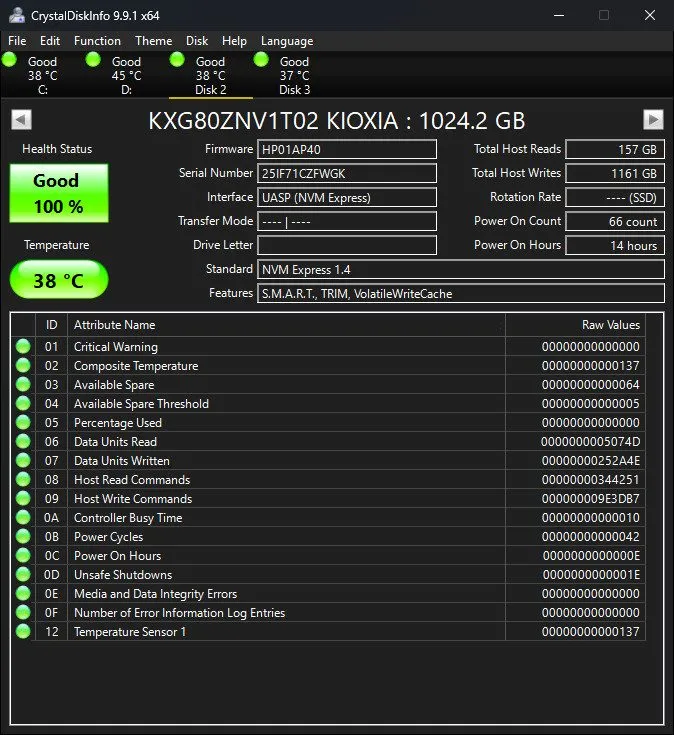The image size is (674, 735).
Task: Click status orb of Data Units Read row
Action: tap(23, 441)
